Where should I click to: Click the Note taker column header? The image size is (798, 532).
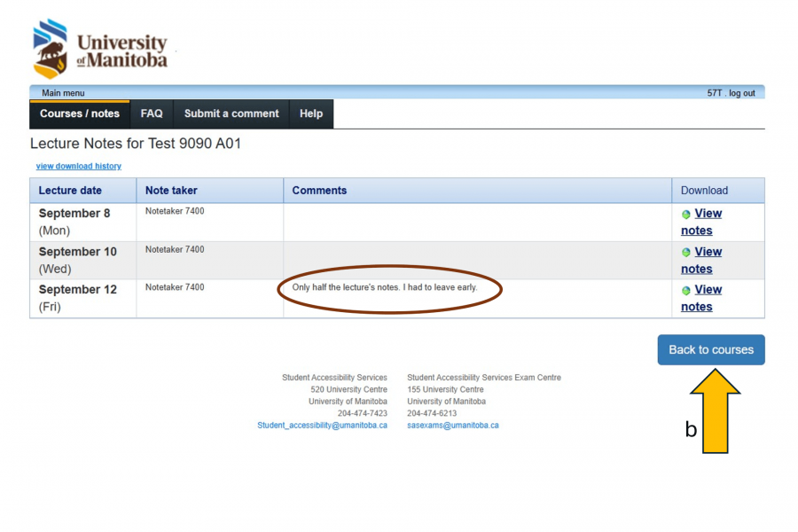click(171, 191)
